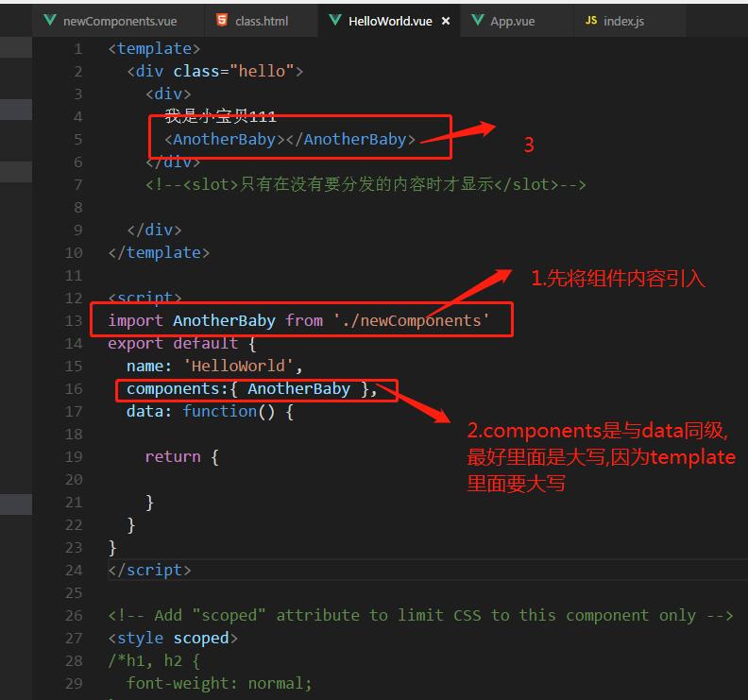Screen dimensions: 748x700
Task: Click line number 16 in the gutter
Action: click(74, 388)
